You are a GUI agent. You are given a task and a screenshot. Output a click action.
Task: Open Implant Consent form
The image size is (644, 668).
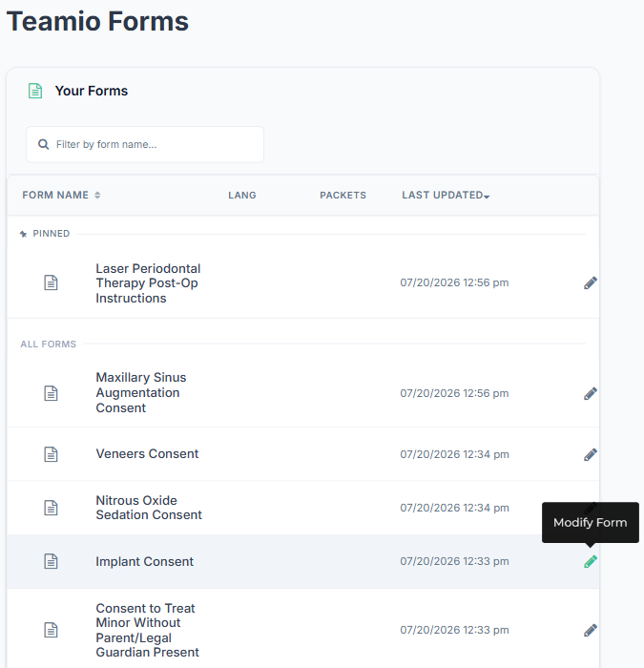coord(144,561)
